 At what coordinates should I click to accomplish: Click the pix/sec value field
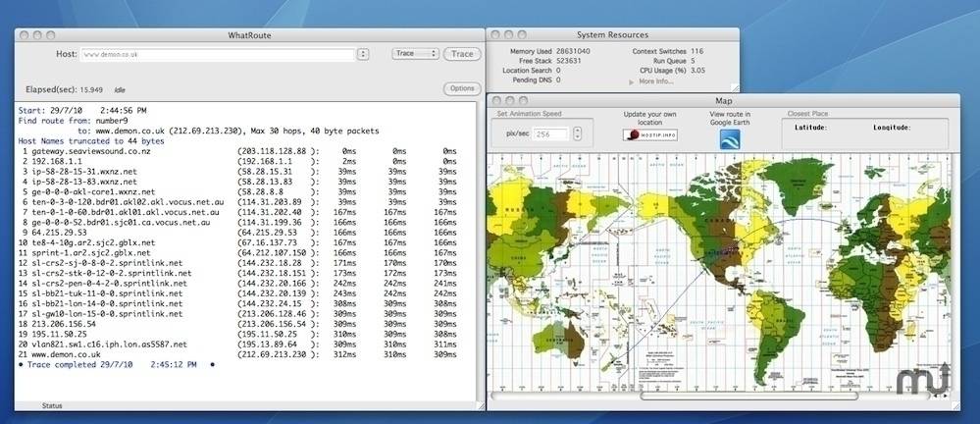point(550,133)
